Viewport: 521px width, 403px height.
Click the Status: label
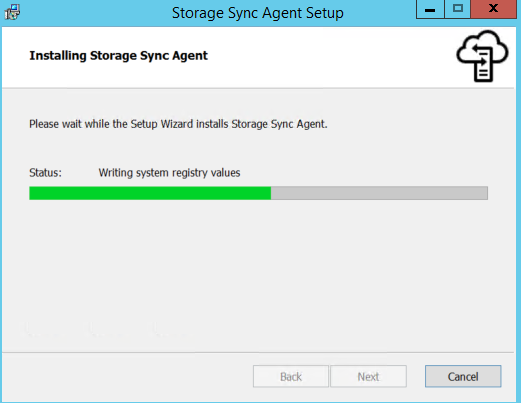[x=45, y=173]
